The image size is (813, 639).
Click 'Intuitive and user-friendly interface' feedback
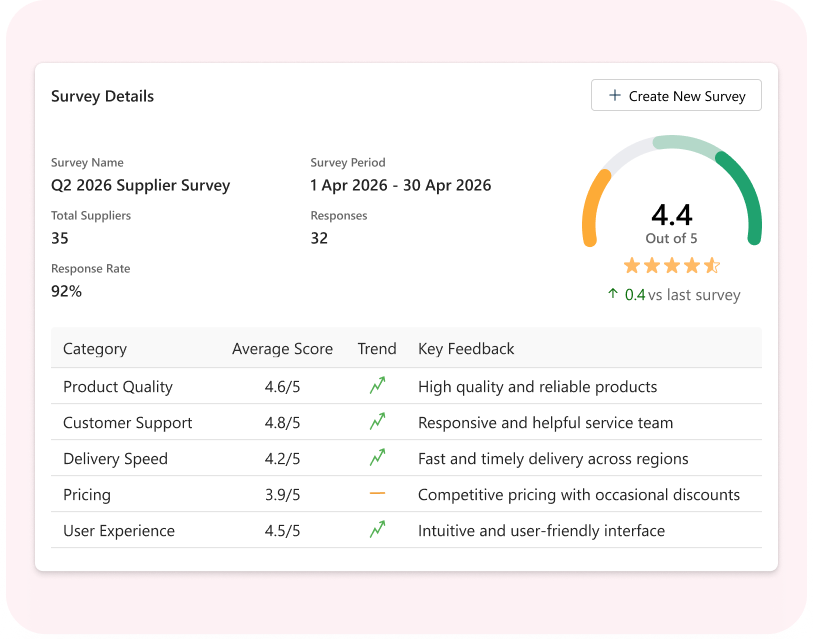541,531
